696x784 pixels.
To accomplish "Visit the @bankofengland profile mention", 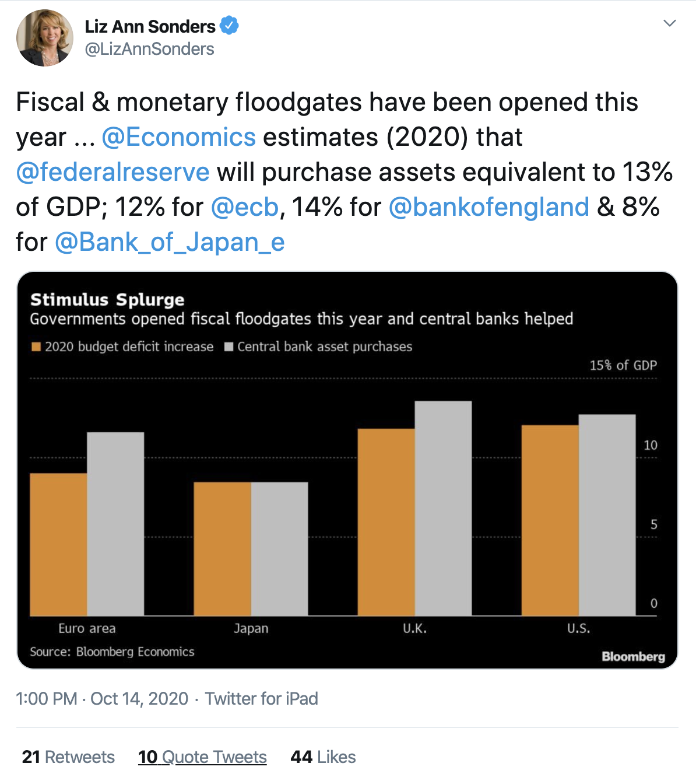I will [x=488, y=207].
